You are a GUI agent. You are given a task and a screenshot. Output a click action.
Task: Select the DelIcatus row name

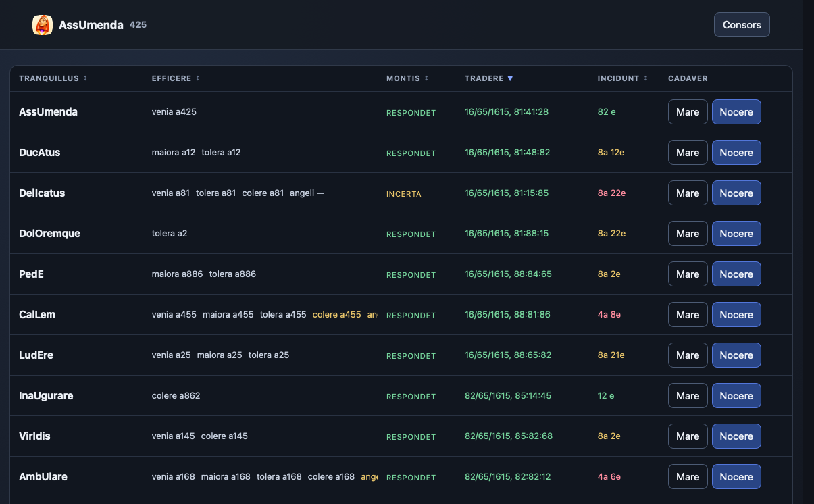[x=42, y=193]
